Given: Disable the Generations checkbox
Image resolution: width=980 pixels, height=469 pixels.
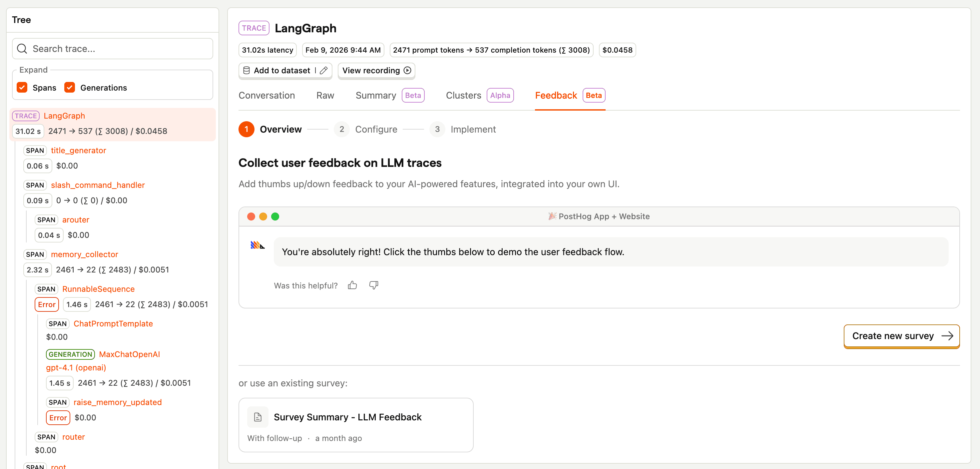Looking at the screenshot, I should click(x=70, y=88).
